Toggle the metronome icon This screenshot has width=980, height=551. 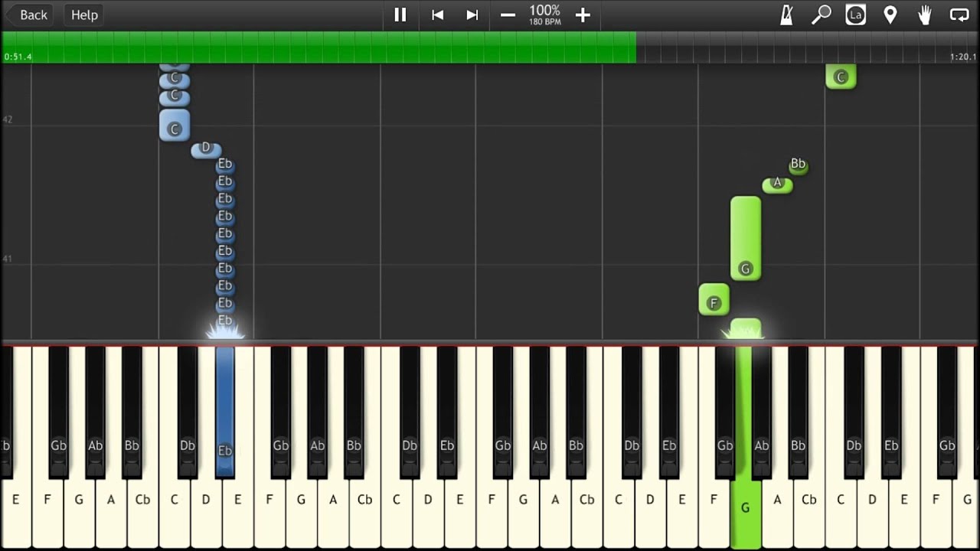[x=786, y=15]
